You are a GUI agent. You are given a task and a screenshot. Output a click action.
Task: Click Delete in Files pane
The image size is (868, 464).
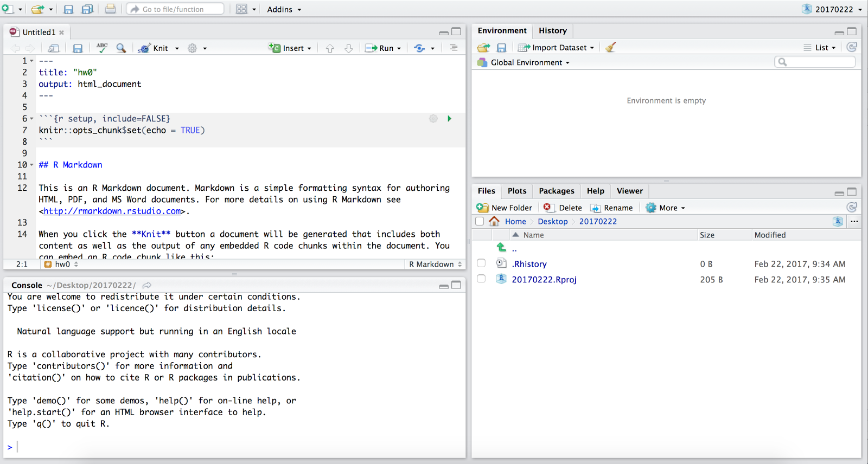[x=563, y=208]
